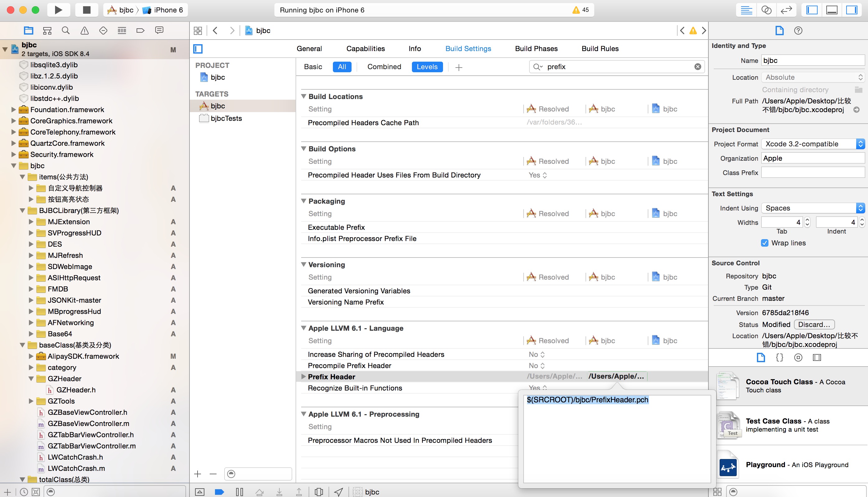Clear the prefix search field

point(698,67)
